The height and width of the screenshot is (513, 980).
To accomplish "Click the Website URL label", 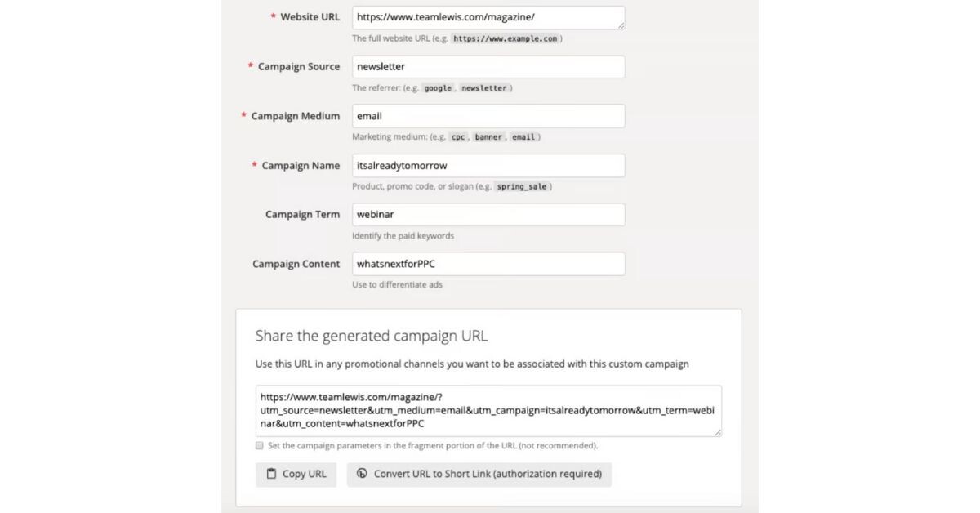I will pos(310,17).
